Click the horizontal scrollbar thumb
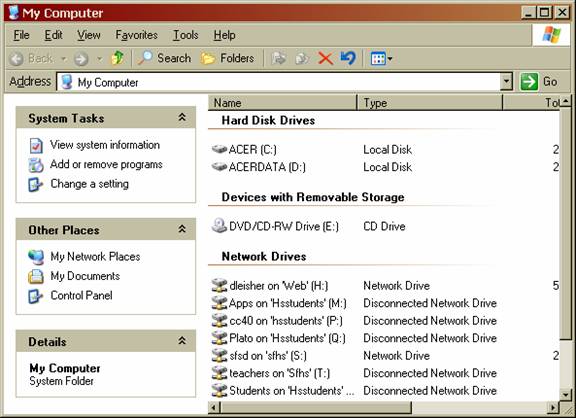 (316, 407)
